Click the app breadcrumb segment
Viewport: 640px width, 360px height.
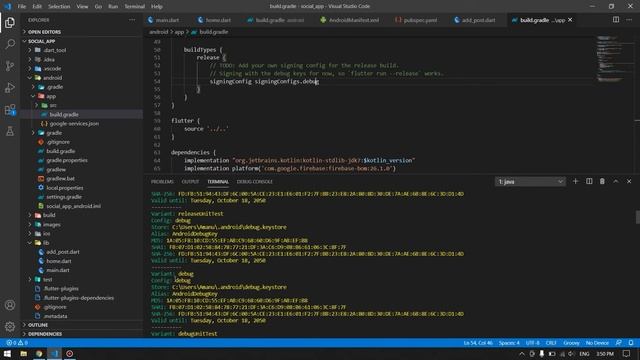179,32
